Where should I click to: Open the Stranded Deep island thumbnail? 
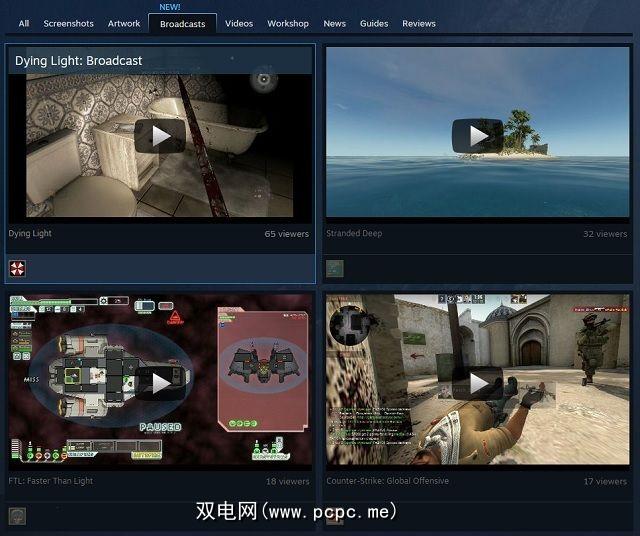477,132
